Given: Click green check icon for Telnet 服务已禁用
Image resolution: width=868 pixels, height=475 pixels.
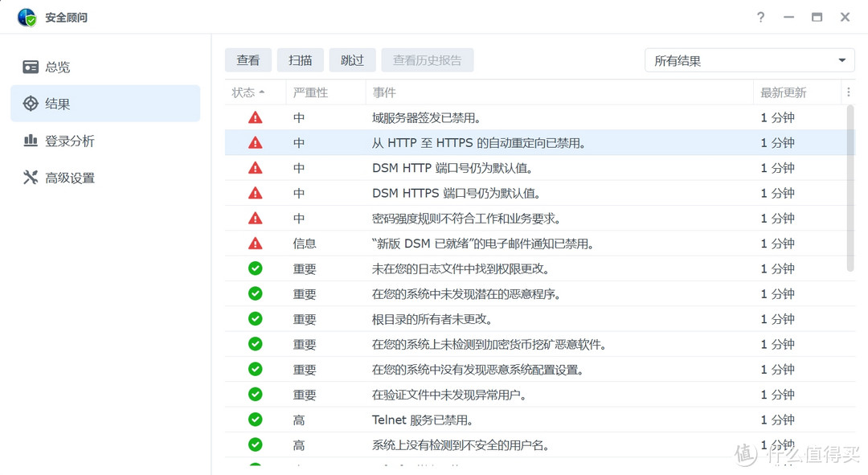Looking at the screenshot, I should (x=256, y=420).
